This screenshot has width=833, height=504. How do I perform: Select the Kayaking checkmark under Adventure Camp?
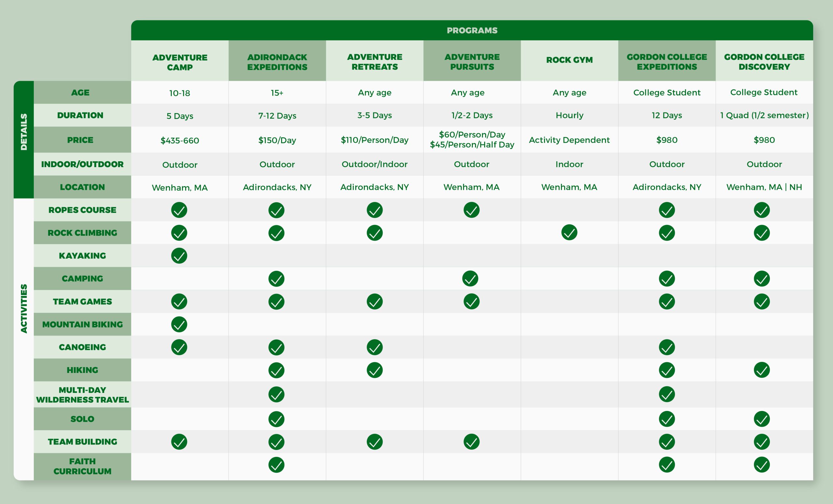(x=179, y=256)
